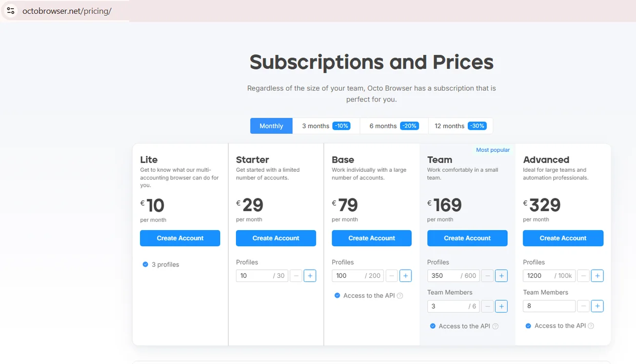
Task: Click the -10% discount badge
Action: 342,126
